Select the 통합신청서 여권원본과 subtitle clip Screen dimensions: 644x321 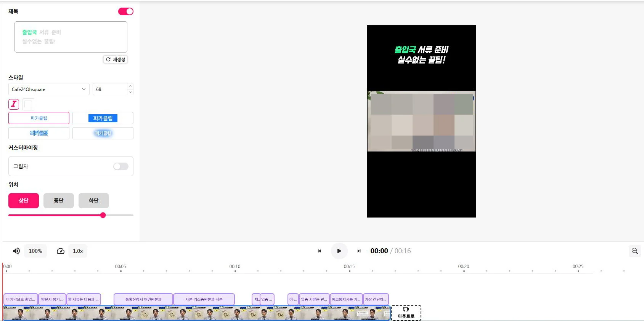click(x=143, y=299)
